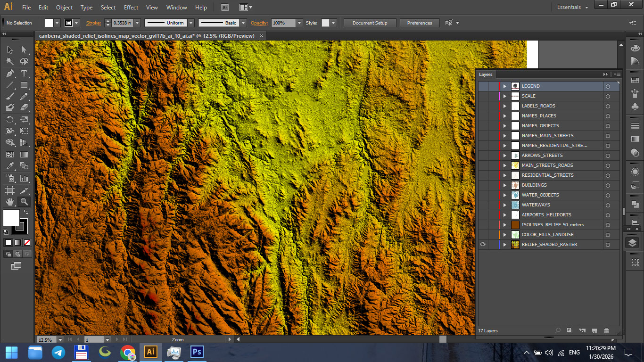The image size is (644, 362).
Task: Select the Hand tool
Action: pos(9,202)
